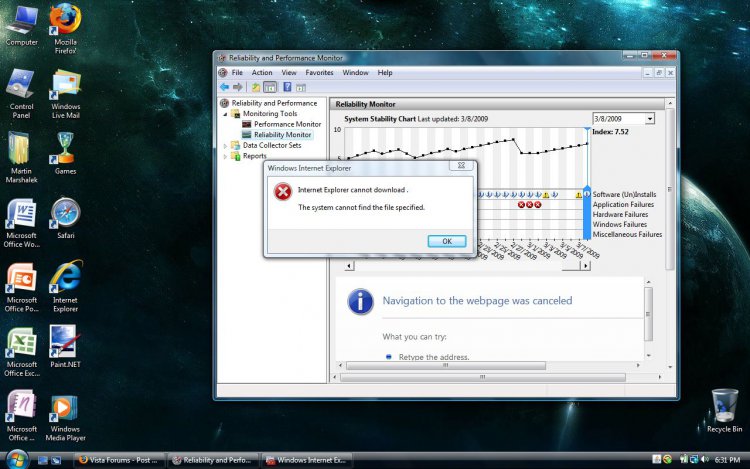Open Windows Live Mail desktop icon
The image size is (750, 469).
(66, 93)
